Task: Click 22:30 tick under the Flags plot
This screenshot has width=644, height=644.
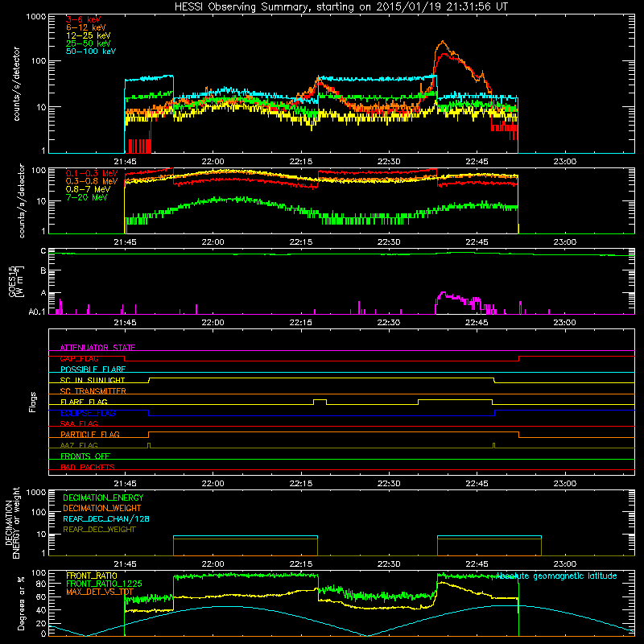Action: (x=389, y=484)
